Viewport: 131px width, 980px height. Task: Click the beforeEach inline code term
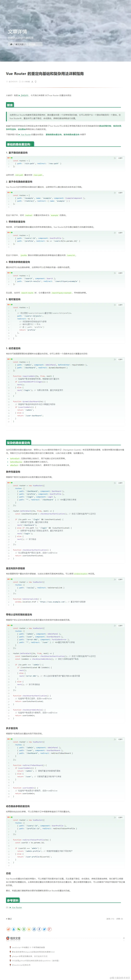point(15,458)
